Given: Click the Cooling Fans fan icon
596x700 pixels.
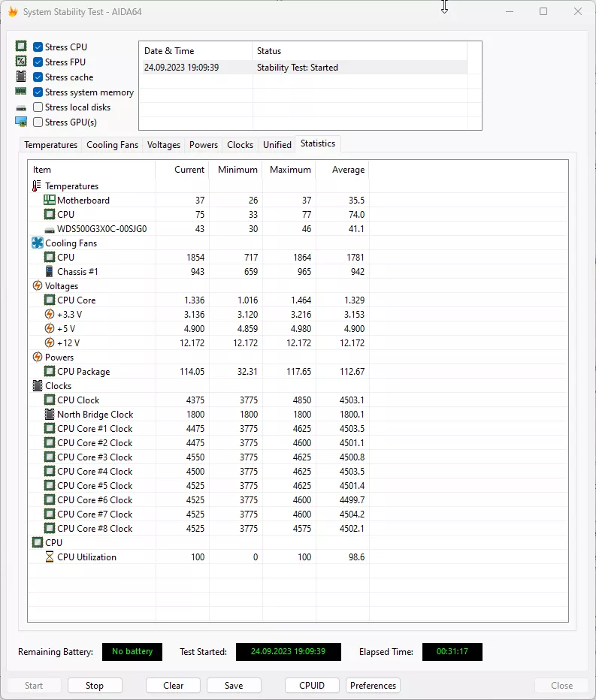Looking at the screenshot, I should (x=38, y=243).
